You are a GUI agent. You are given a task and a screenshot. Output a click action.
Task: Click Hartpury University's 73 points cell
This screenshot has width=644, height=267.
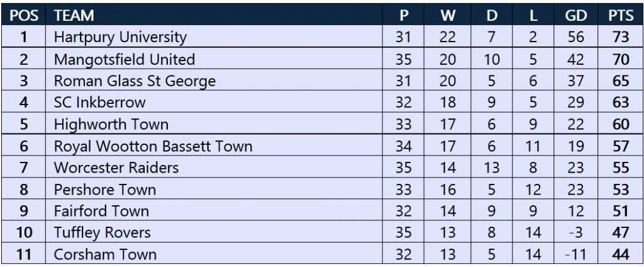pyautogui.click(x=620, y=38)
